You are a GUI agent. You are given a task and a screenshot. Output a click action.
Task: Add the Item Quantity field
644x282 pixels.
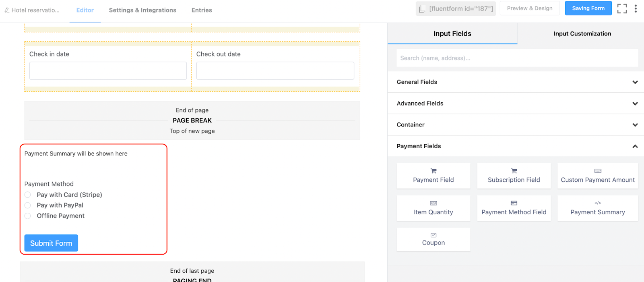tap(433, 208)
